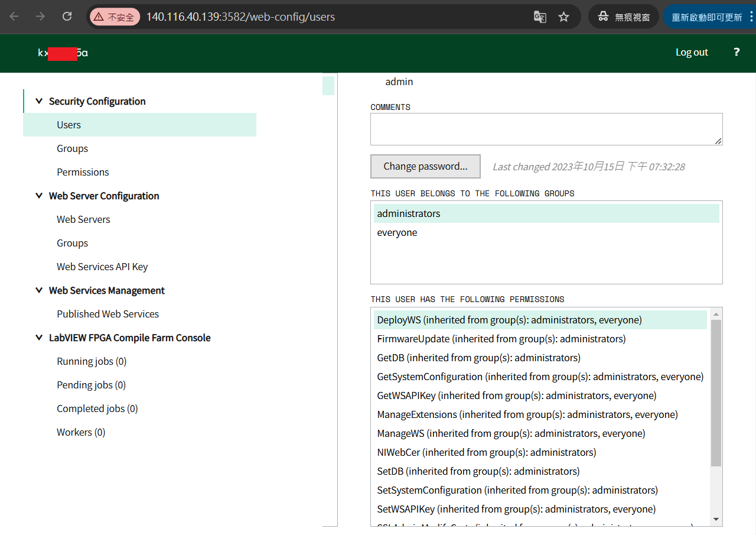Select the administrators group entry

(x=546, y=213)
